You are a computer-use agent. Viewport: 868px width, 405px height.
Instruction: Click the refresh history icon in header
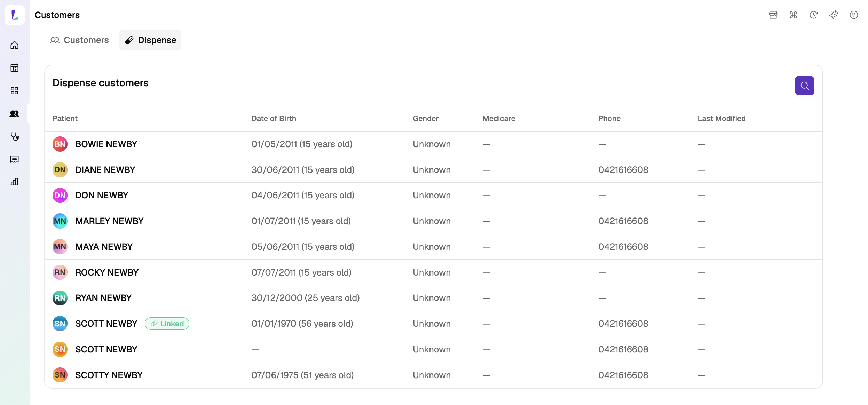813,15
